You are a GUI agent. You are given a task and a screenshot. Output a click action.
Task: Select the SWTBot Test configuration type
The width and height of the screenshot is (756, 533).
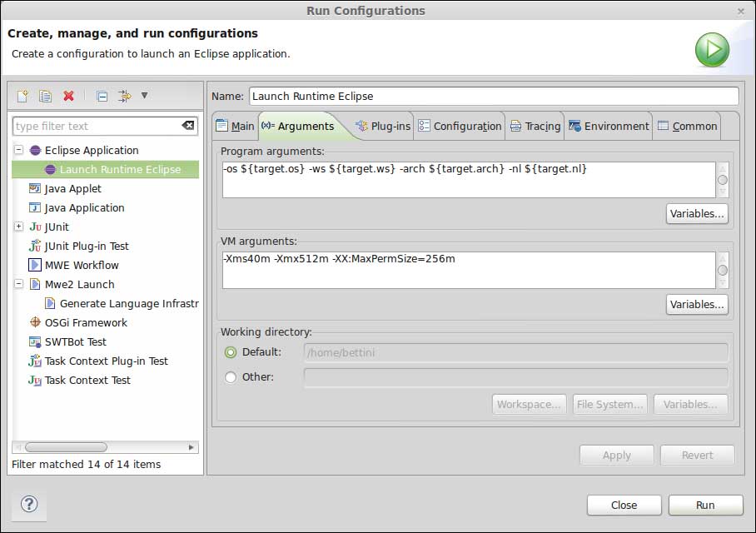pos(75,341)
